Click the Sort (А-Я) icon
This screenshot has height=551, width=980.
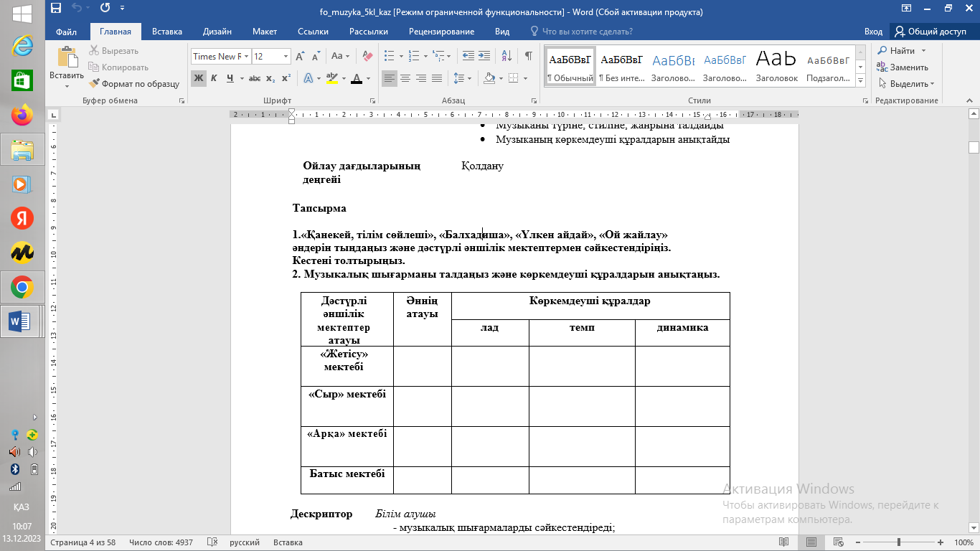click(507, 56)
